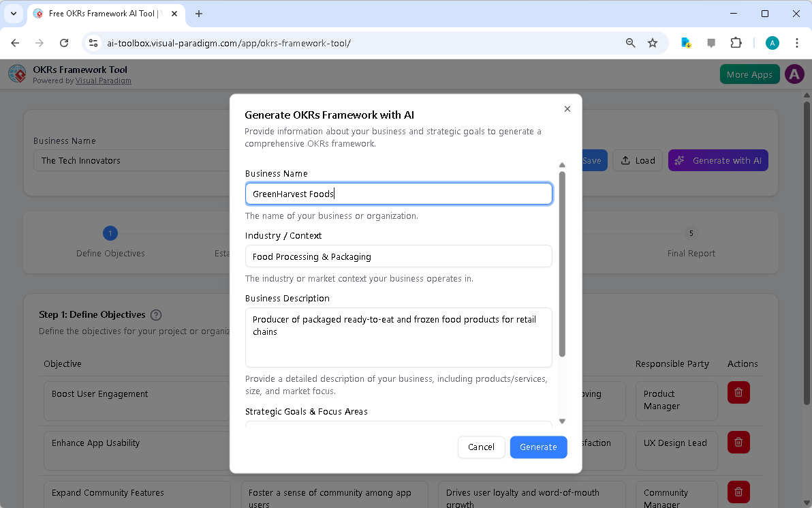The image size is (812, 508).
Task: Delete the "Expand Community Features" objective
Action: 738,492
